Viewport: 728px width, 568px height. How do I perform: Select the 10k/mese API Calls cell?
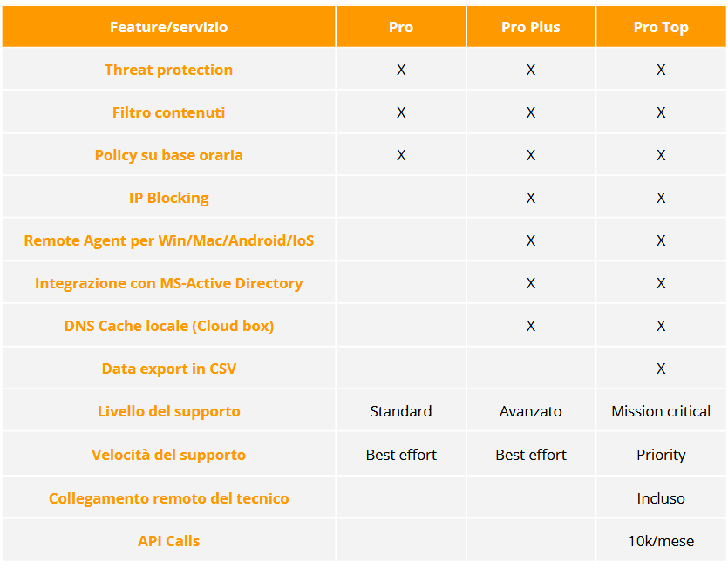[661, 541]
